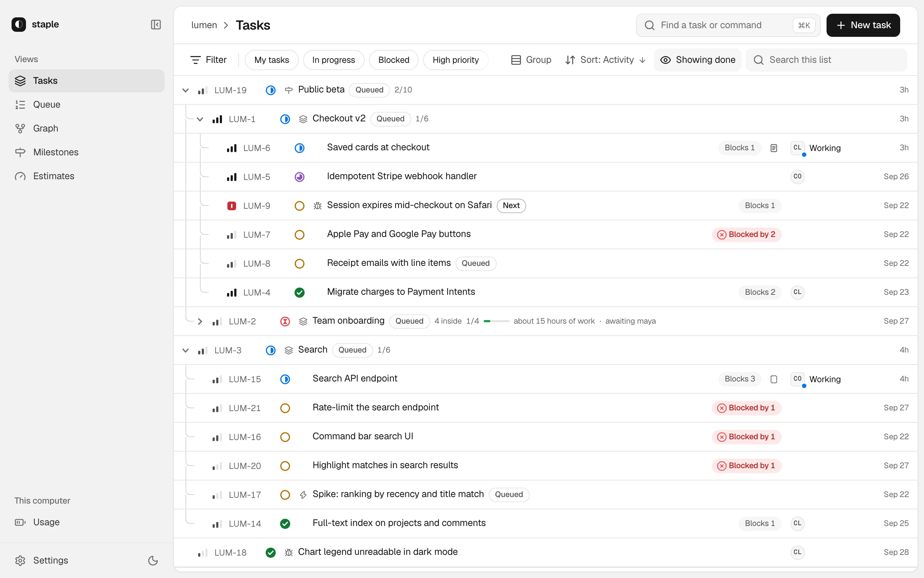Apply the High priority filter chip

pos(456,60)
